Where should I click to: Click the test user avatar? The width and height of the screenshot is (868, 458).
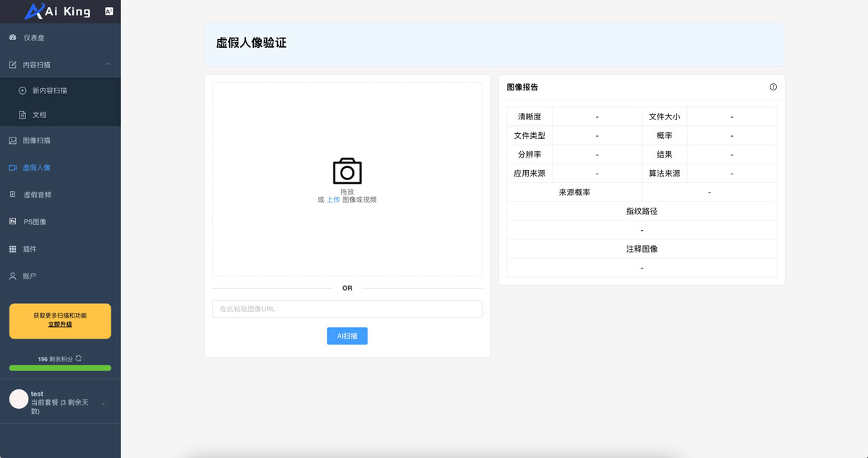pyautogui.click(x=19, y=399)
